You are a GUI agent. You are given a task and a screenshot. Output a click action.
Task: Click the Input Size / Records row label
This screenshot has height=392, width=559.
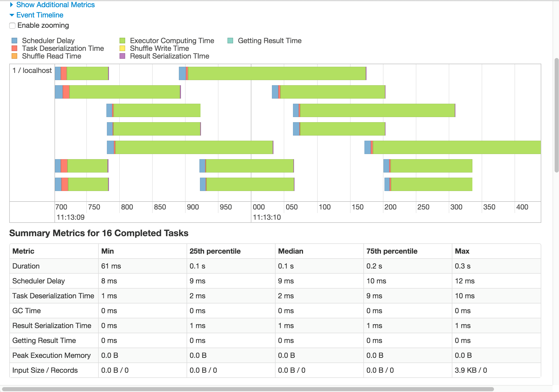[x=45, y=370]
